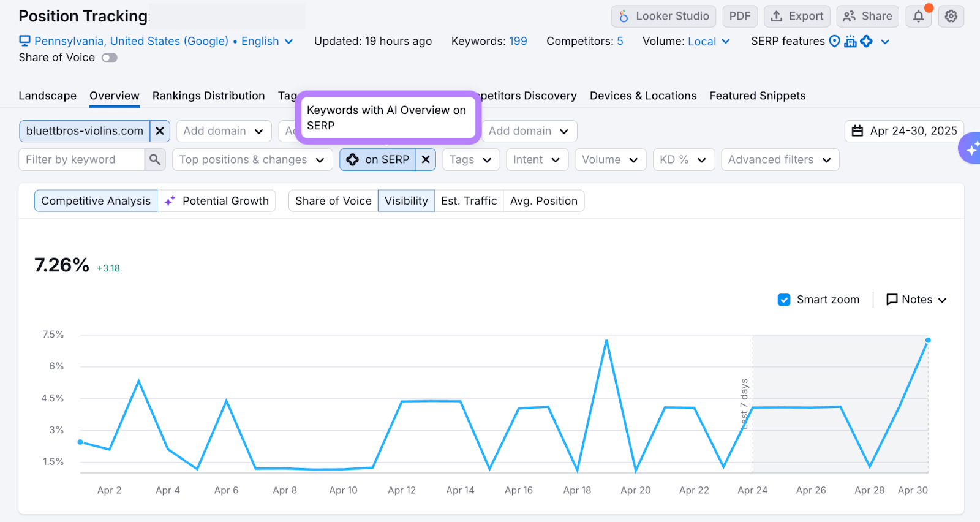Switch chart to Avg. Position

(x=544, y=201)
